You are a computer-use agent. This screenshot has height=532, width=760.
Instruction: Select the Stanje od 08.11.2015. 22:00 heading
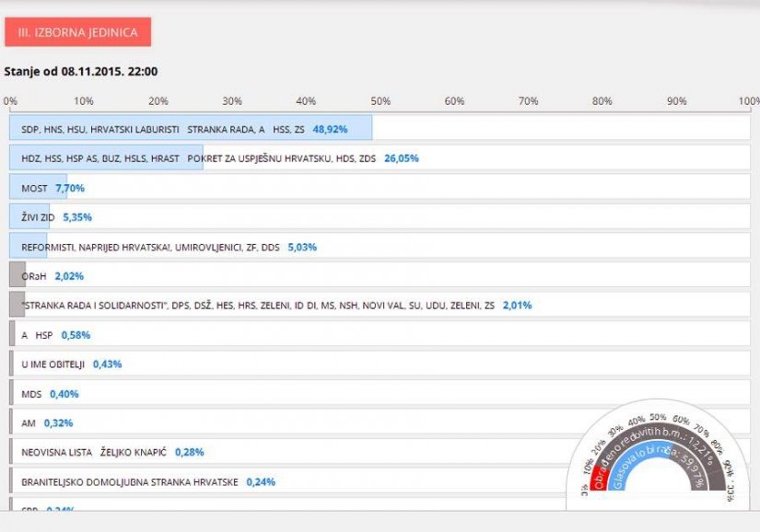click(81, 72)
